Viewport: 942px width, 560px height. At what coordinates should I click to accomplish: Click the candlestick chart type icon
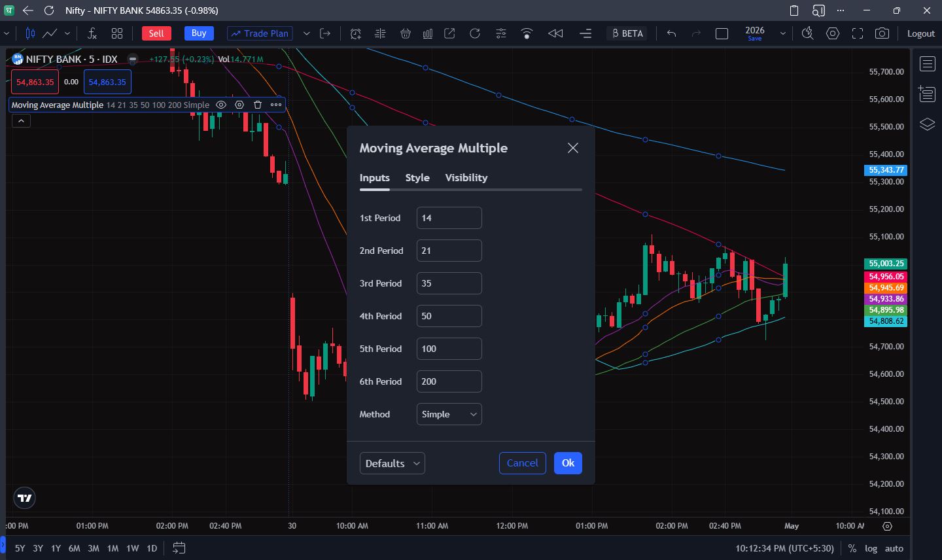[30, 33]
